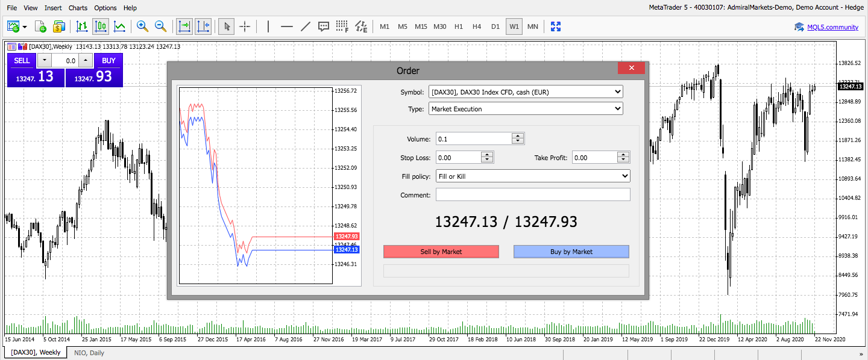Viewport: 868px width, 360px height.
Task: Open the Fill policy dropdown
Action: coord(532,176)
